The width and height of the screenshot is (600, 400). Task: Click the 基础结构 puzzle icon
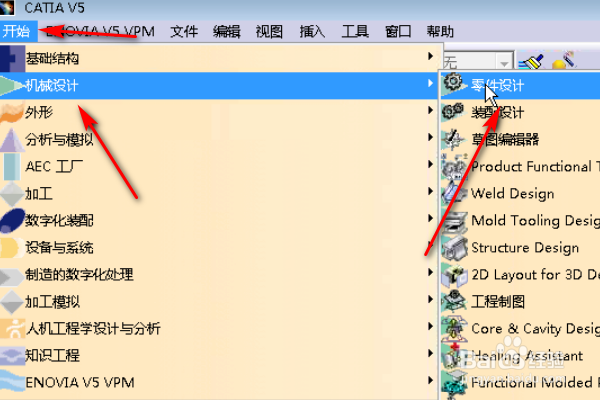13,58
